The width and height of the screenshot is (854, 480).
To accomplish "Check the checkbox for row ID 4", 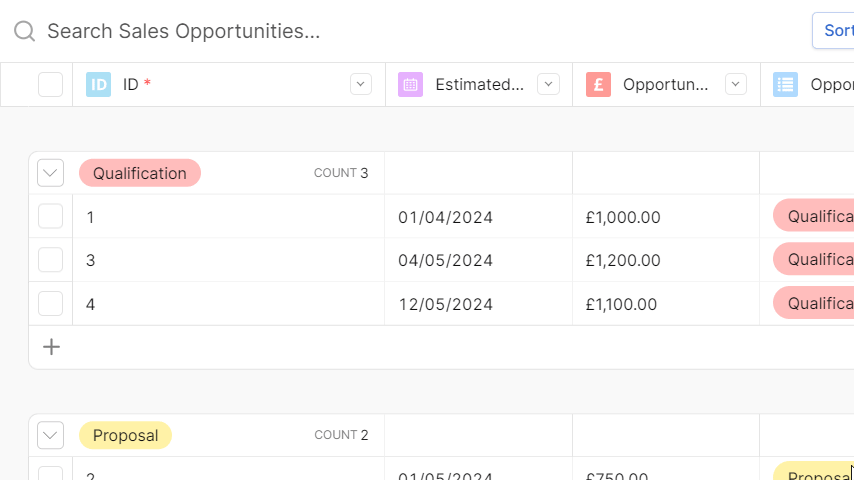I will (x=51, y=303).
